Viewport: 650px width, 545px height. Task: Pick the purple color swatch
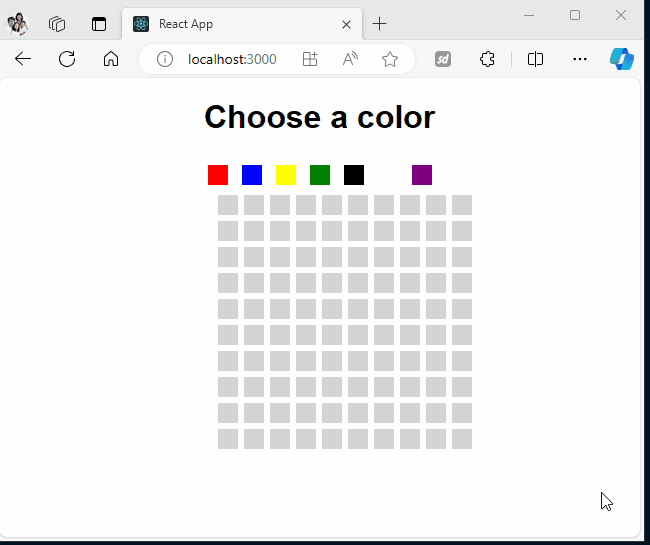coord(422,175)
